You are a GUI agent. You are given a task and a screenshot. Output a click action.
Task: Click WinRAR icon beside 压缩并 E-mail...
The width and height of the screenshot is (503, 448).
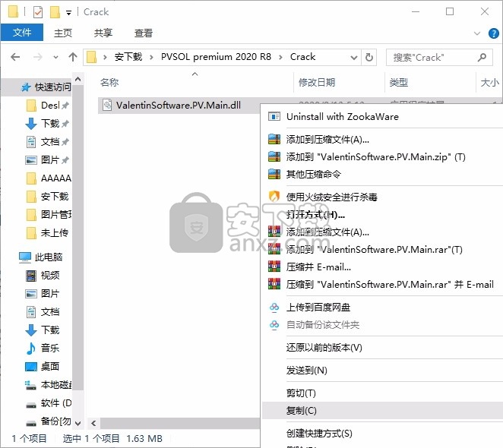point(274,267)
